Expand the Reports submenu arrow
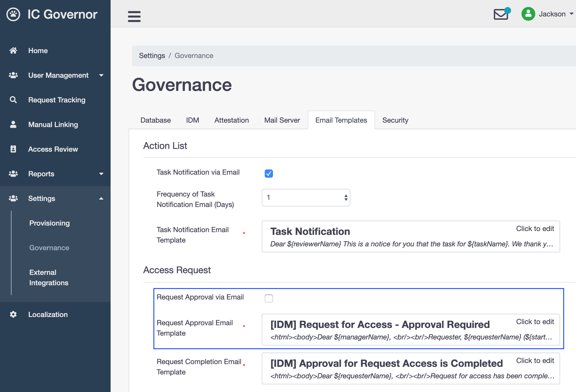The image size is (576, 392). [x=101, y=174]
